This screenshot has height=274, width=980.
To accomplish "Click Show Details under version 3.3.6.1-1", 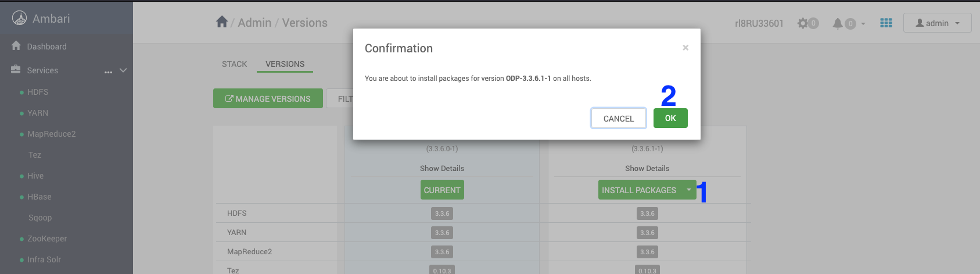I will [647, 169].
